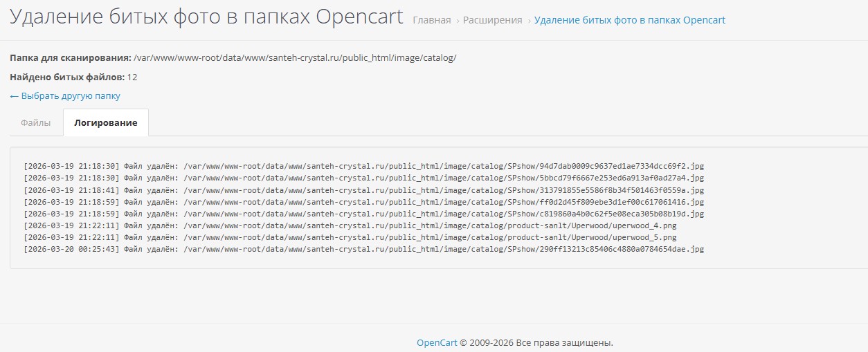Open the Расширения breadcrumb link

pos(492,20)
